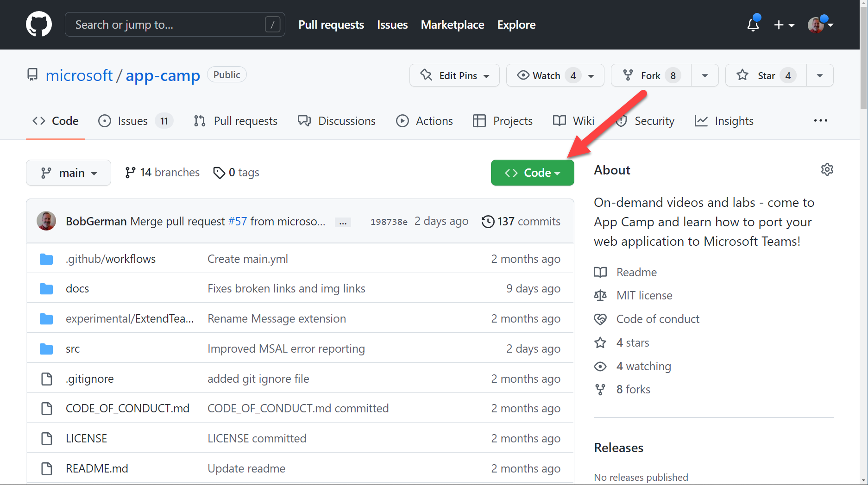Click the Edit Pins button

454,75
